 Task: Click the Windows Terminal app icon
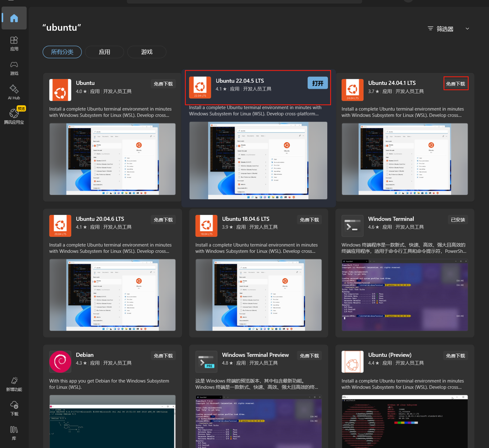click(352, 226)
